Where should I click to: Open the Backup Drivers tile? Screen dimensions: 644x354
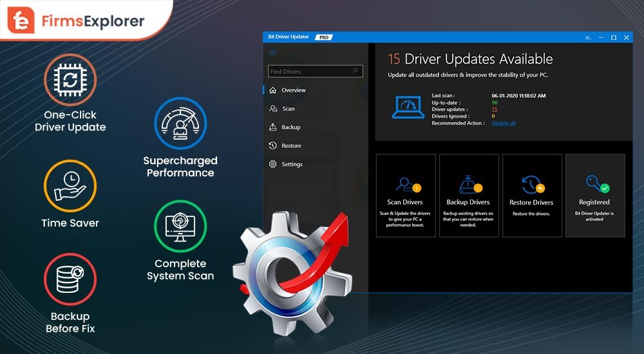click(x=469, y=196)
